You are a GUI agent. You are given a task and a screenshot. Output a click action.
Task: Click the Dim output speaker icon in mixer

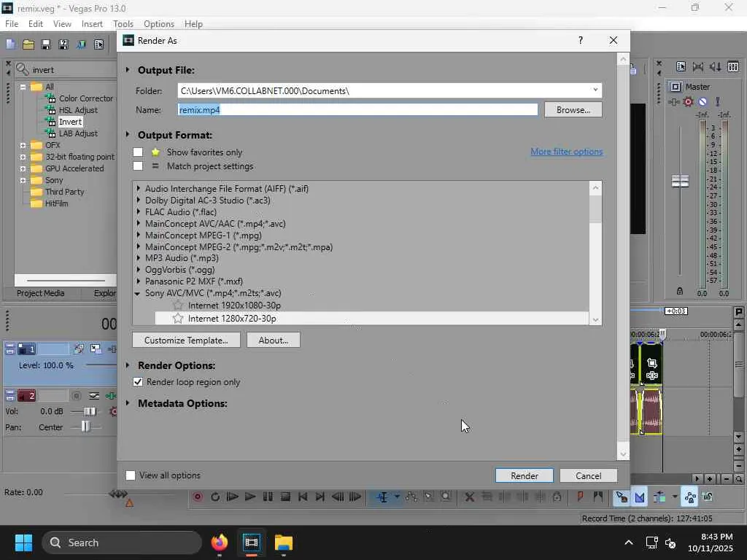(715, 66)
